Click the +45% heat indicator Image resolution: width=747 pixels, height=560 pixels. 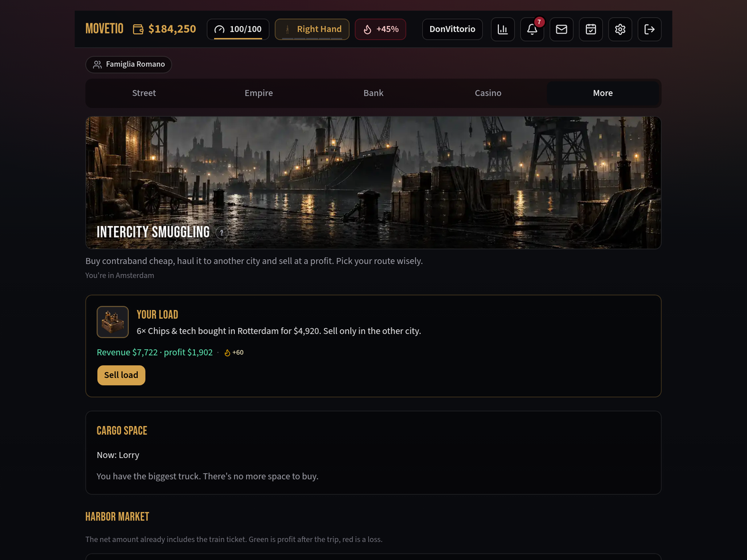381,29
